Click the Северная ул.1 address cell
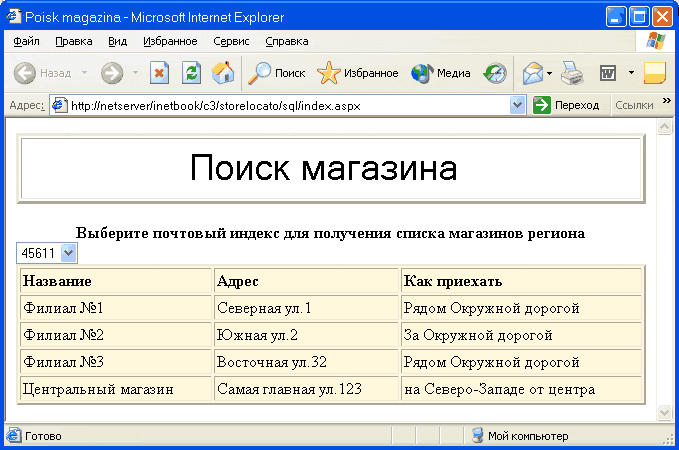Image resolution: width=679 pixels, height=450 pixels. [x=306, y=308]
